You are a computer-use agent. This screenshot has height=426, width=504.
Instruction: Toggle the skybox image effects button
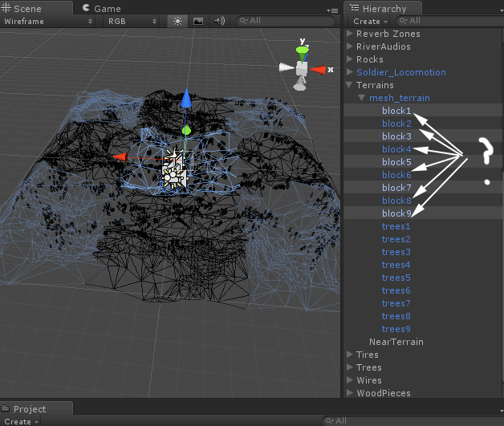click(197, 21)
